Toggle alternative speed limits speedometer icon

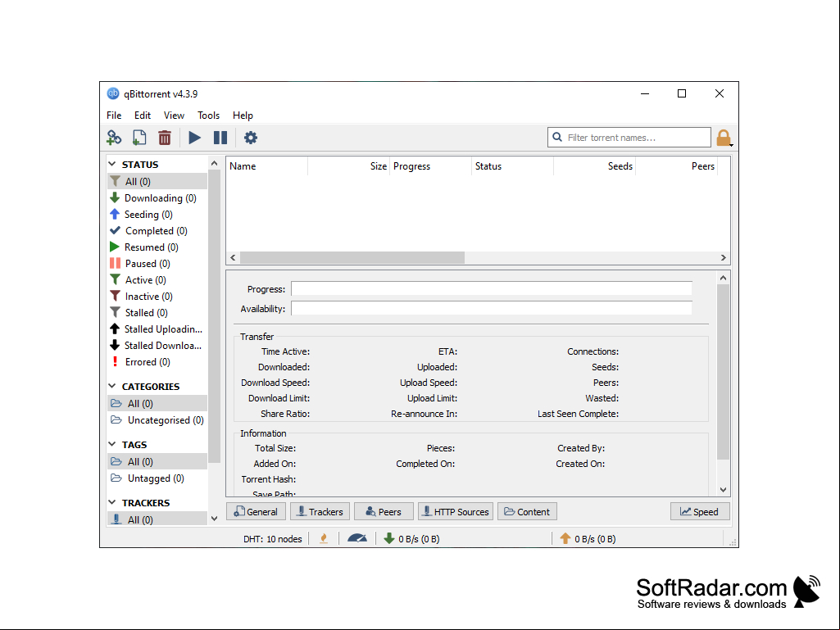point(356,538)
